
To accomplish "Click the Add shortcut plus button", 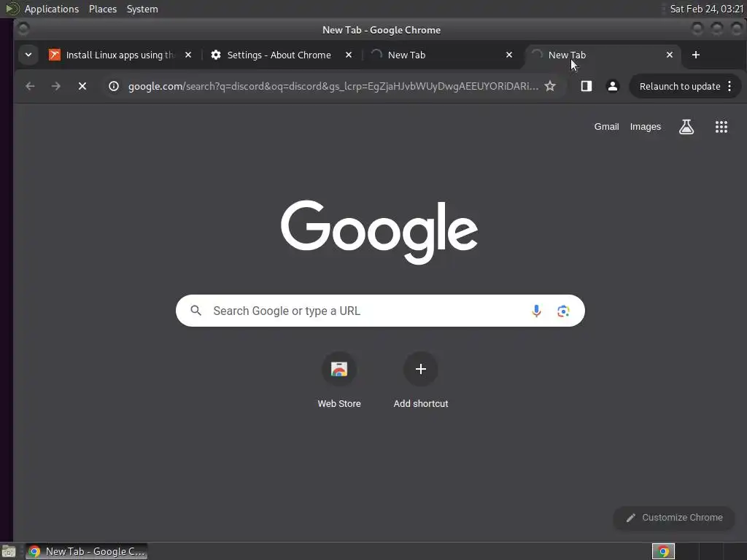I will [x=420, y=369].
